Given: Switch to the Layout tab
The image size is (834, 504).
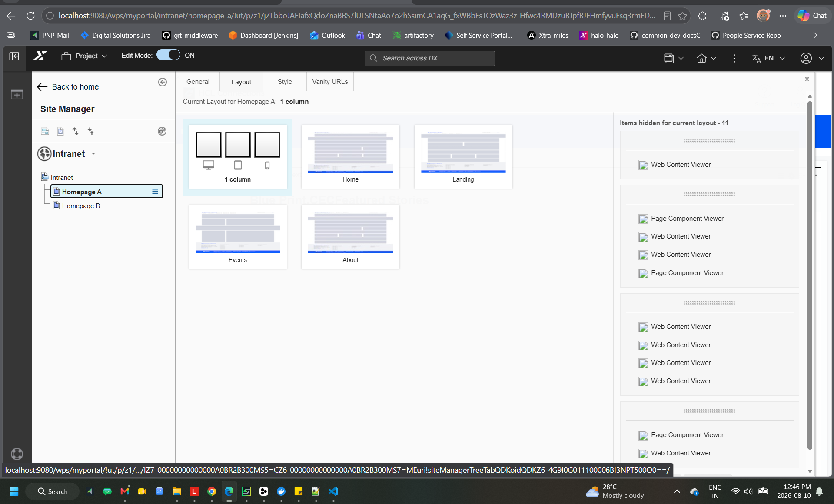Looking at the screenshot, I should [x=241, y=82].
